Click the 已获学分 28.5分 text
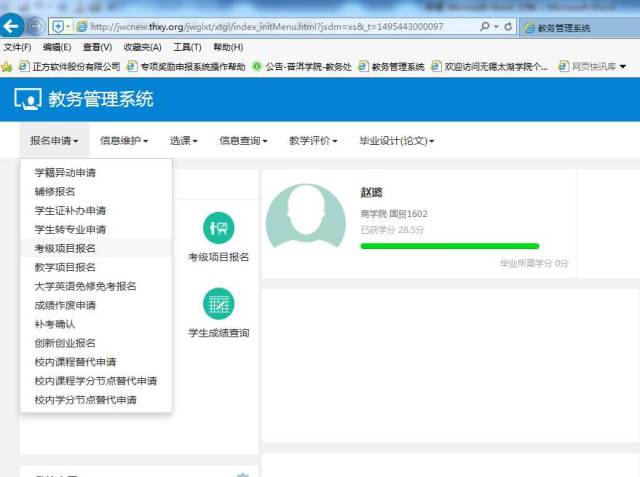This screenshot has height=477, width=640. click(x=392, y=230)
